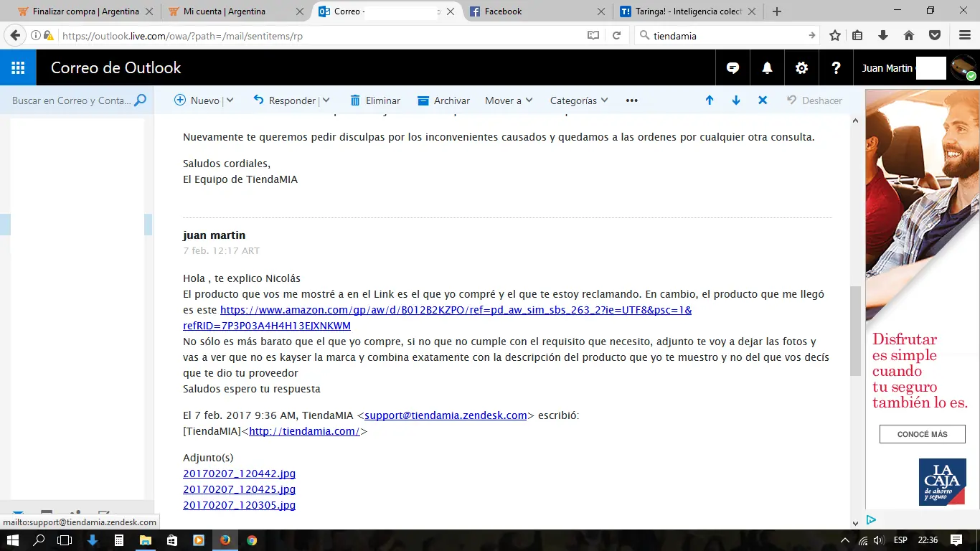Open Windows Action Center notifications
The height and width of the screenshot is (551, 980).
(956, 540)
